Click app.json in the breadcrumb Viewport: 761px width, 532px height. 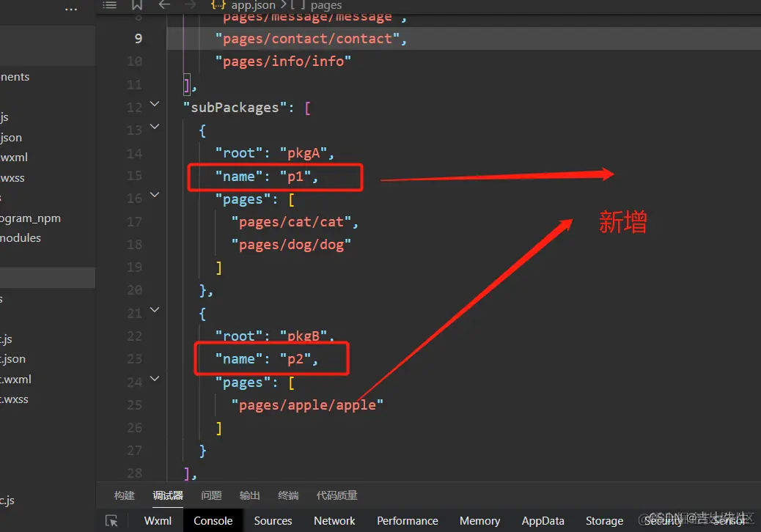click(x=253, y=5)
